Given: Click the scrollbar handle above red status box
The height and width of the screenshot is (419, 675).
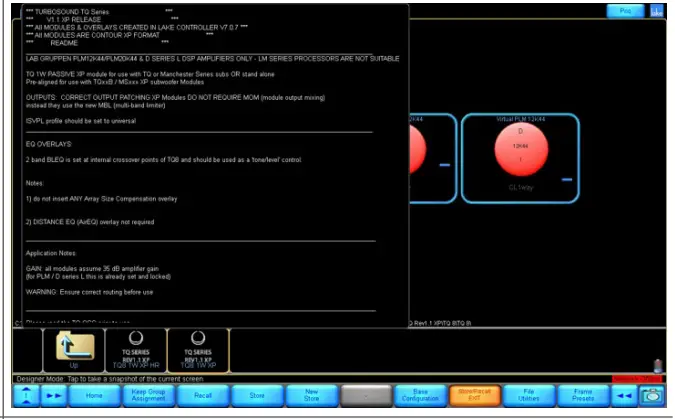Looking at the screenshot, I should point(657,366).
